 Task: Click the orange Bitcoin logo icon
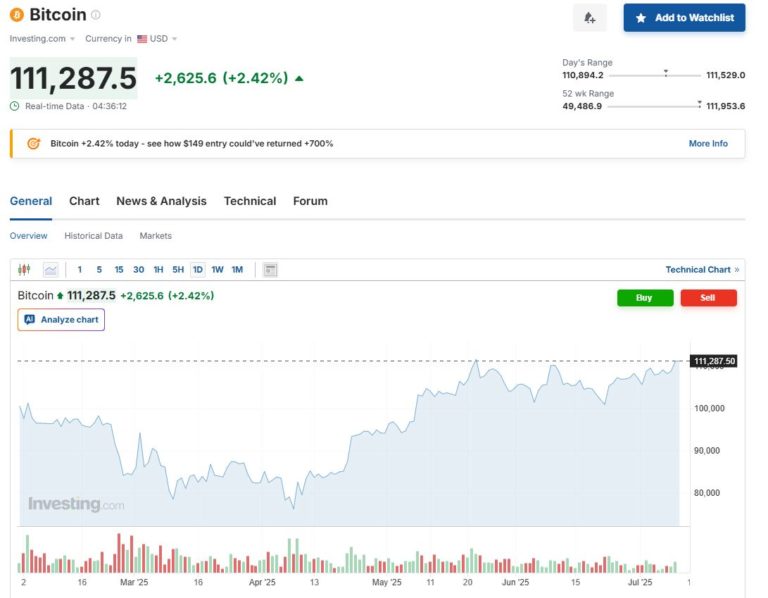(16, 15)
